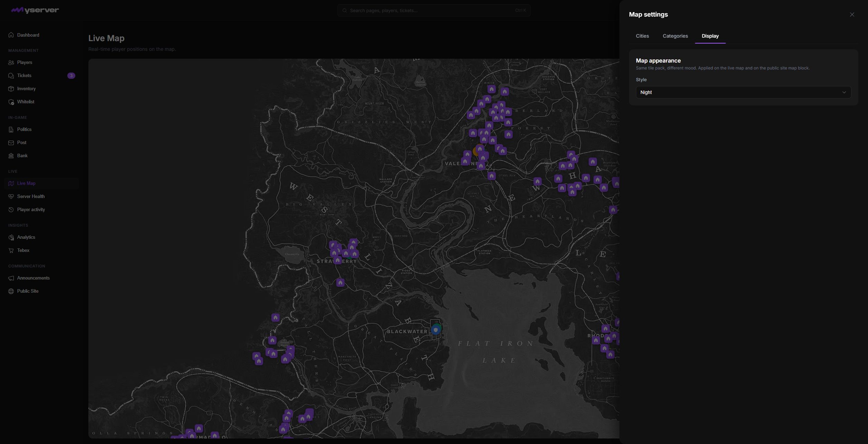Click the MANAGEMENT section label
This screenshot has height=444, width=868.
23,50
